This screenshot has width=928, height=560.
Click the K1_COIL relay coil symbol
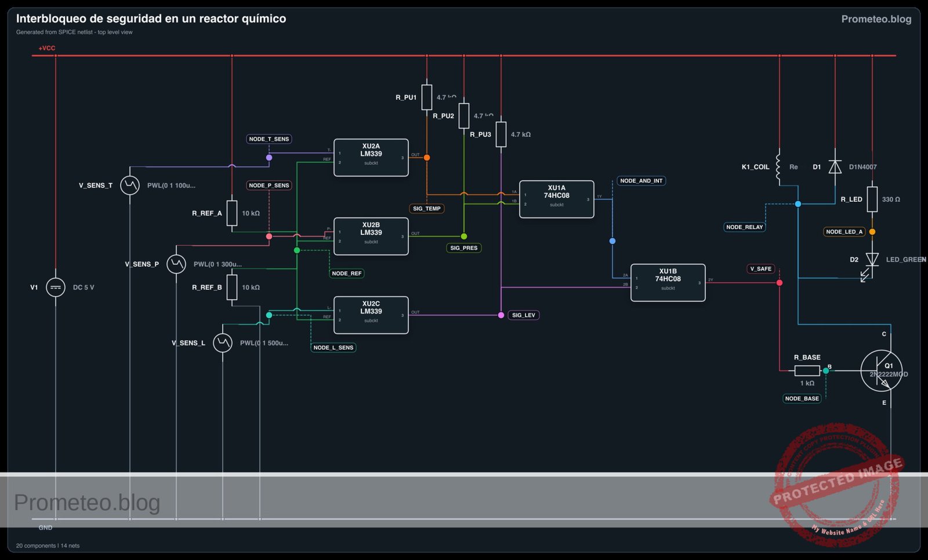(779, 167)
